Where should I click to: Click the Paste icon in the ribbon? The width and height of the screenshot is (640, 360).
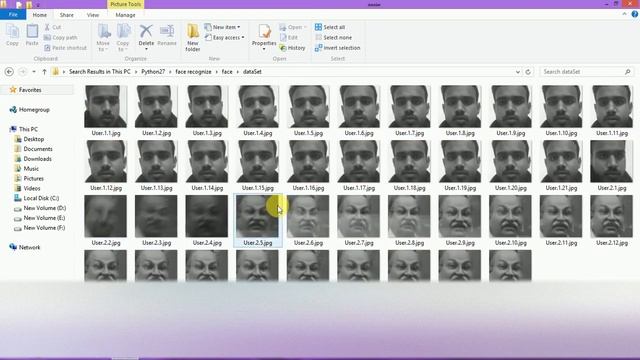click(32, 35)
